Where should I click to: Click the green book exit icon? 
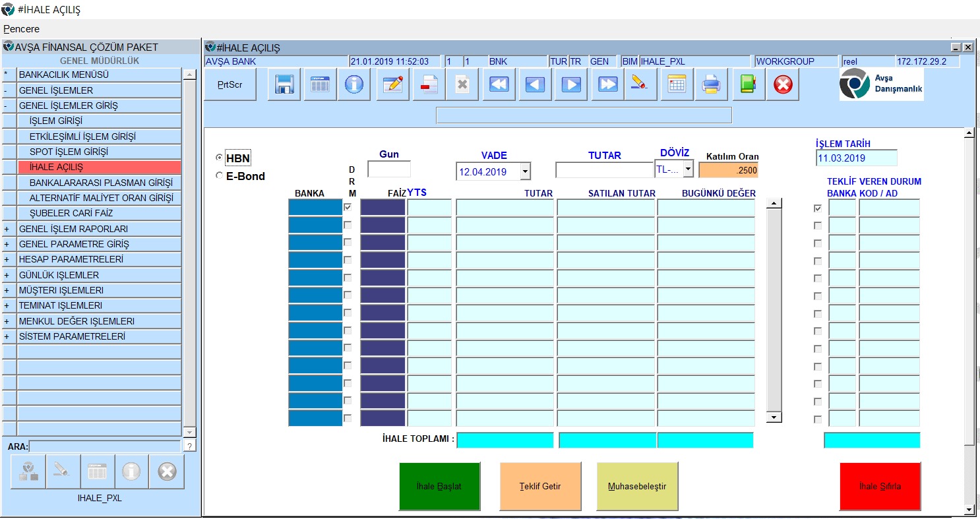pyautogui.click(x=749, y=84)
